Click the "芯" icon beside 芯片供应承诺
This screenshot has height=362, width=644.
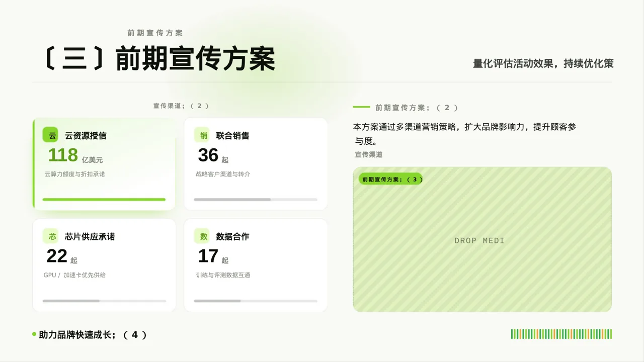[51, 236]
